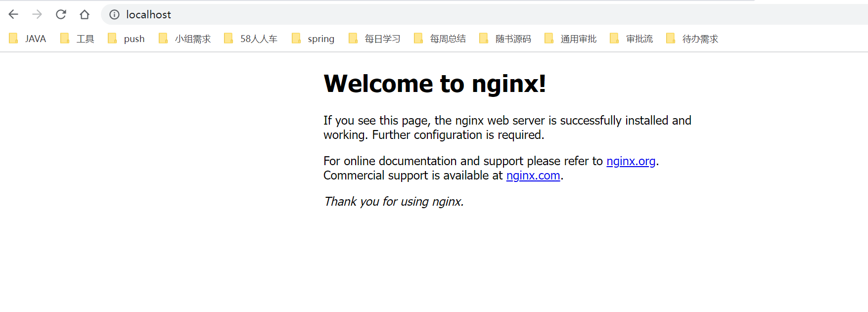Open the browser home page
868x312 pixels.
85,14
